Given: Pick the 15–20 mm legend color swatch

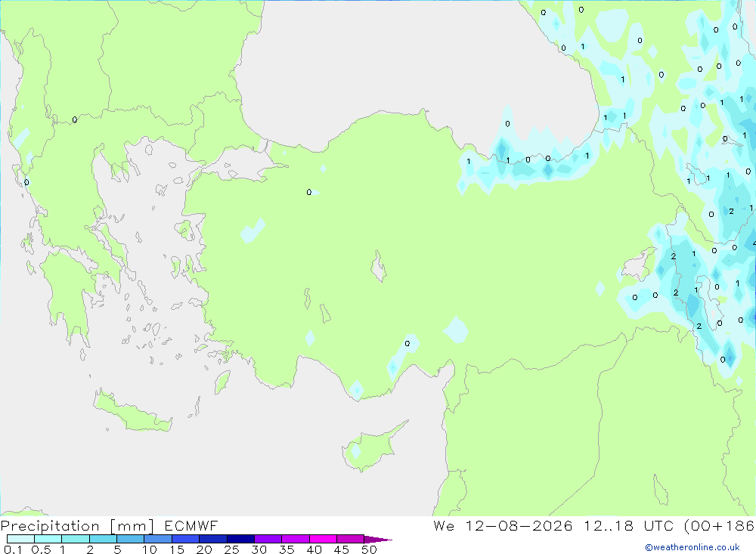Looking at the screenshot, I should point(186,539).
